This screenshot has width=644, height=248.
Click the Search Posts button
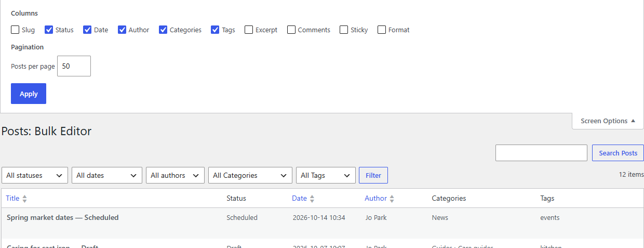point(618,153)
